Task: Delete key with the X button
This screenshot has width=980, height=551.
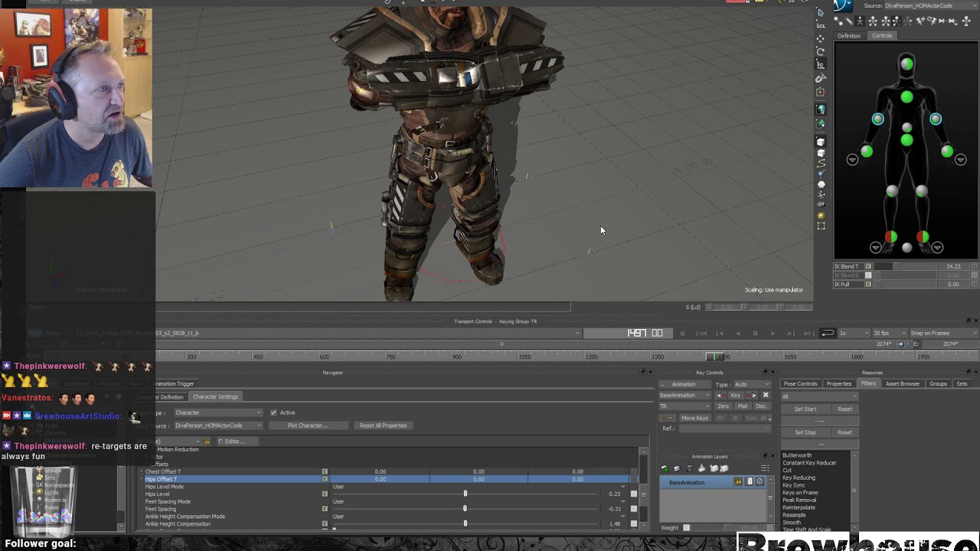Action: pyautogui.click(x=766, y=395)
